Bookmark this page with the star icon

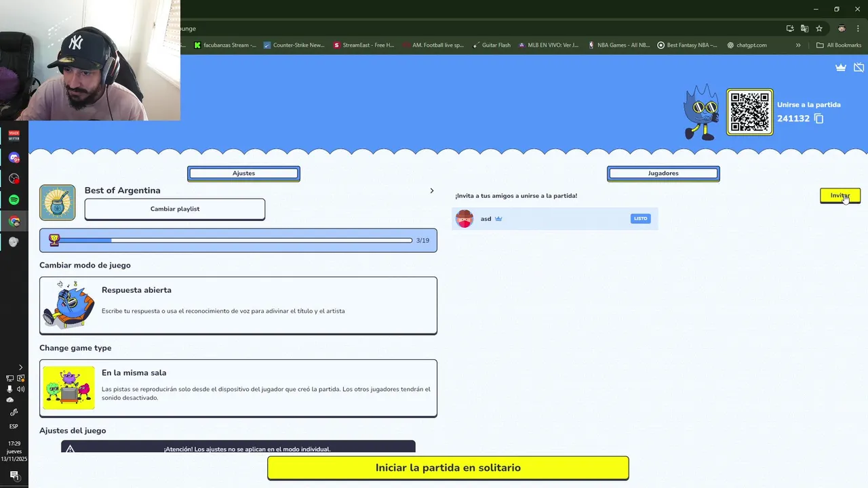(x=819, y=28)
